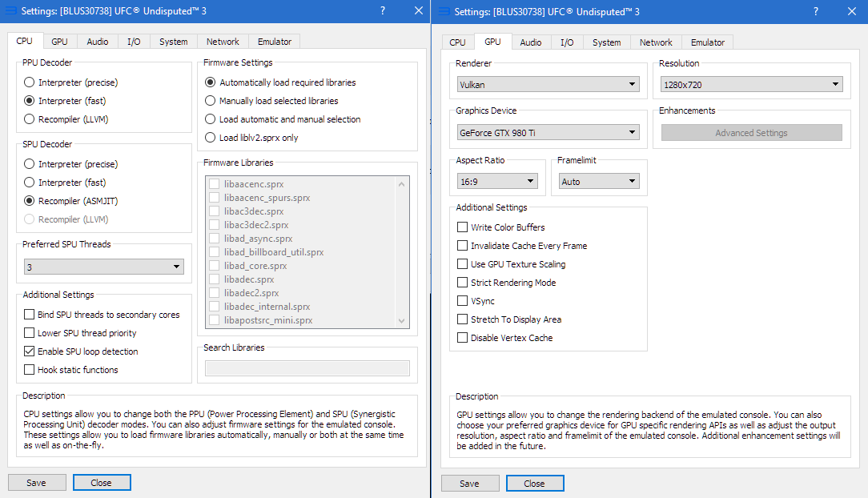Open the Resolution dropdown showing 1280x720
The width and height of the screenshot is (868, 498).
point(751,84)
